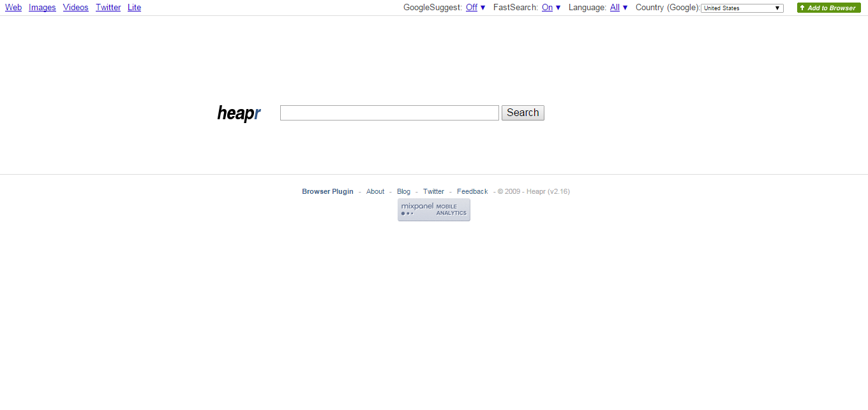Open the Twitter search mode
Screen dimensions: 868x410
[x=108, y=8]
